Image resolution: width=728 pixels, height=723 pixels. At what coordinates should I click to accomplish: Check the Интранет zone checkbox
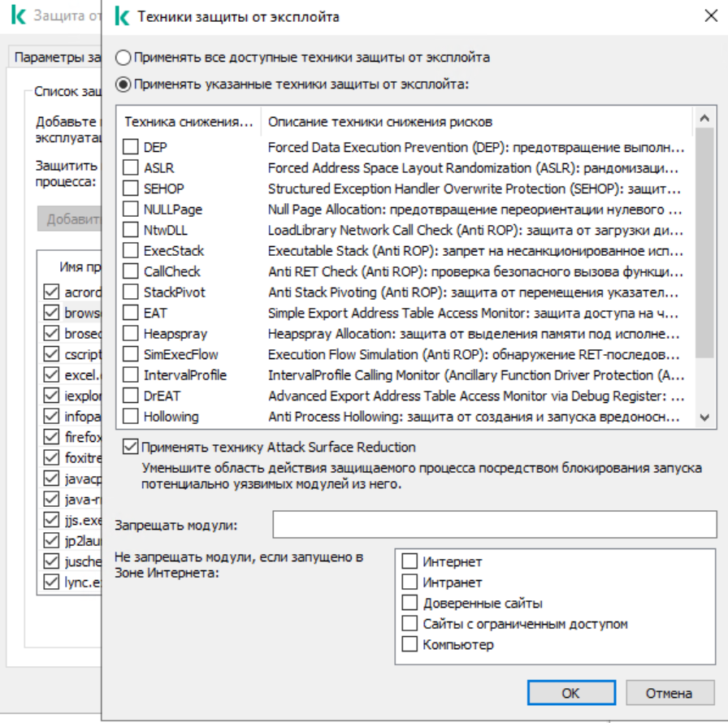(x=409, y=582)
